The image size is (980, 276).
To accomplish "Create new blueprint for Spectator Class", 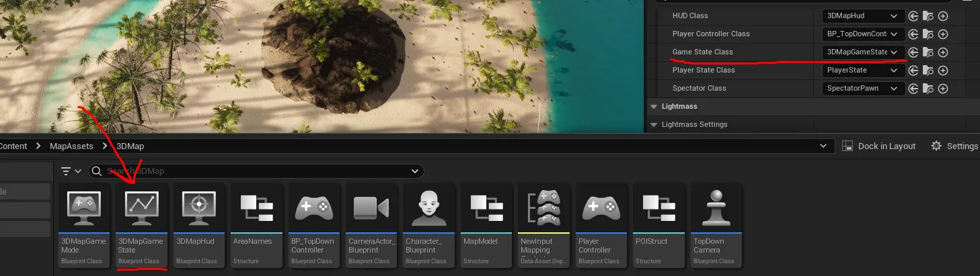I will tap(943, 89).
